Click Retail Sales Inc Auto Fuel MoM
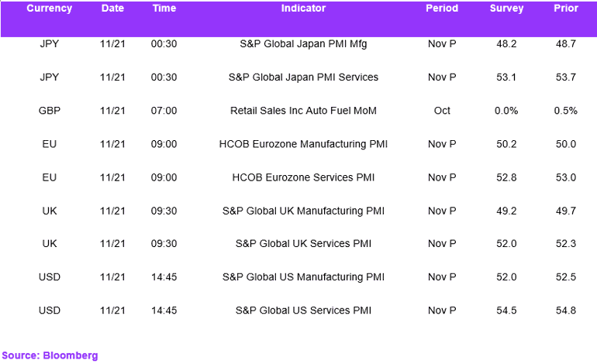 pyautogui.click(x=303, y=111)
